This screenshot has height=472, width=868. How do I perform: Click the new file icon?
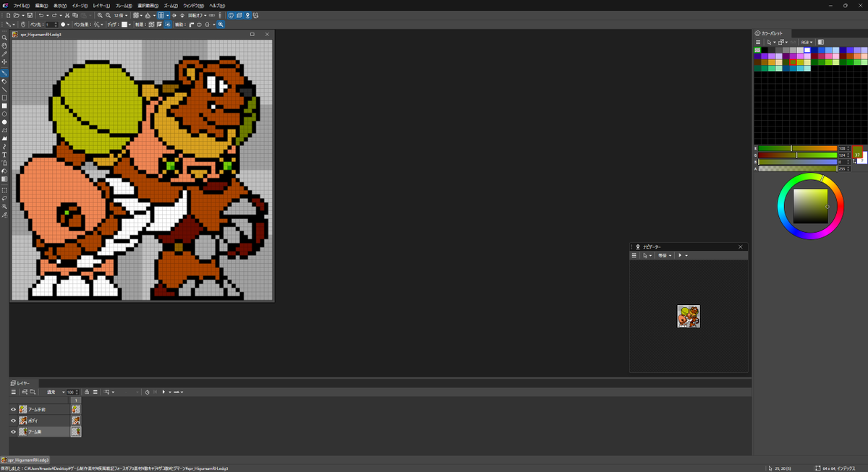point(9,15)
